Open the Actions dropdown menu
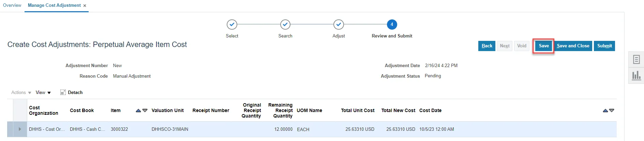Screen dimensions: 644x141 point(21,93)
